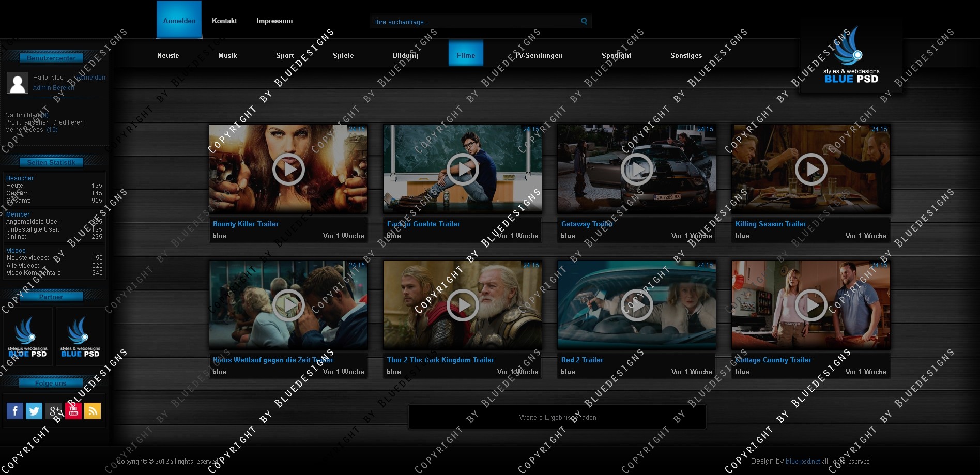Click the profile editieren link

pos(71,122)
